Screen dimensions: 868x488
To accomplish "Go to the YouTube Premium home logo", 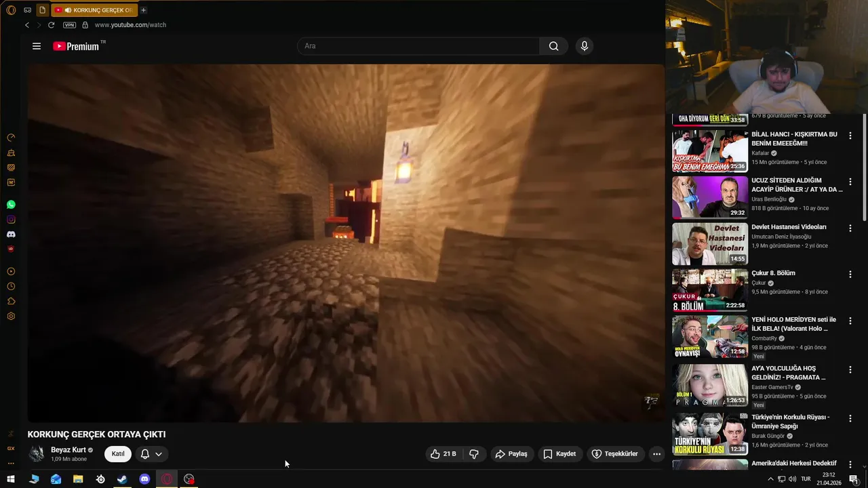I will [x=77, y=46].
